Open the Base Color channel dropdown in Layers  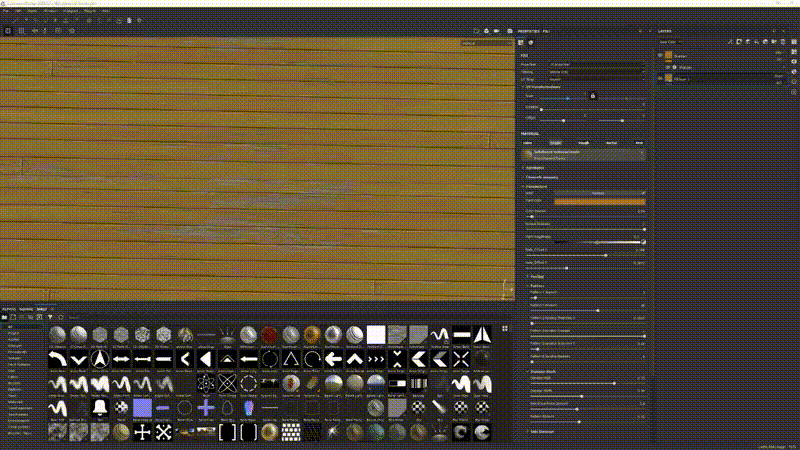(x=670, y=42)
